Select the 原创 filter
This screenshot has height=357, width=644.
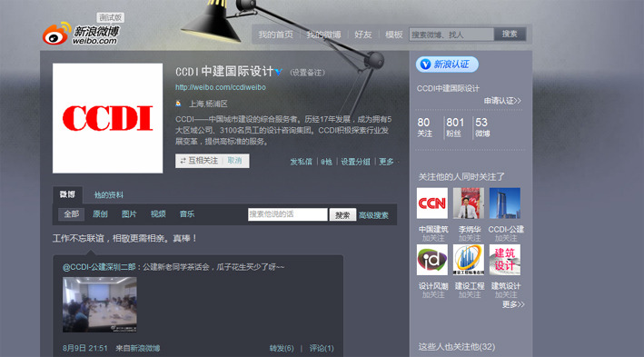pyautogui.click(x=100, y=214)
